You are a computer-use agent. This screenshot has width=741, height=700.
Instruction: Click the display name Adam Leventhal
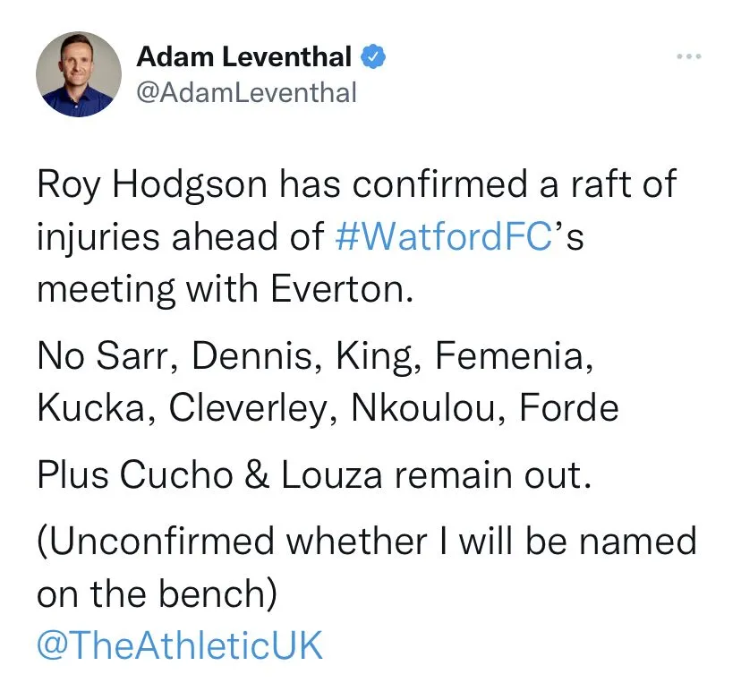[243, 57]
